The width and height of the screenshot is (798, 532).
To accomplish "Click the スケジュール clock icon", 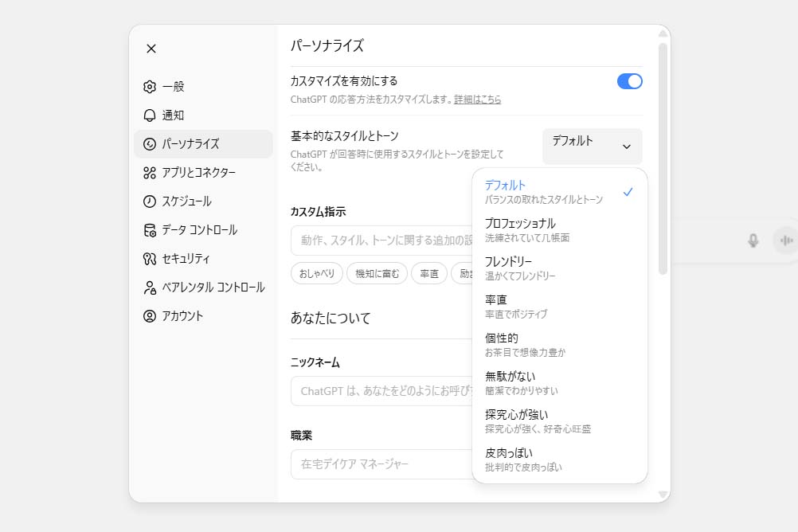I will pos(150,201).
